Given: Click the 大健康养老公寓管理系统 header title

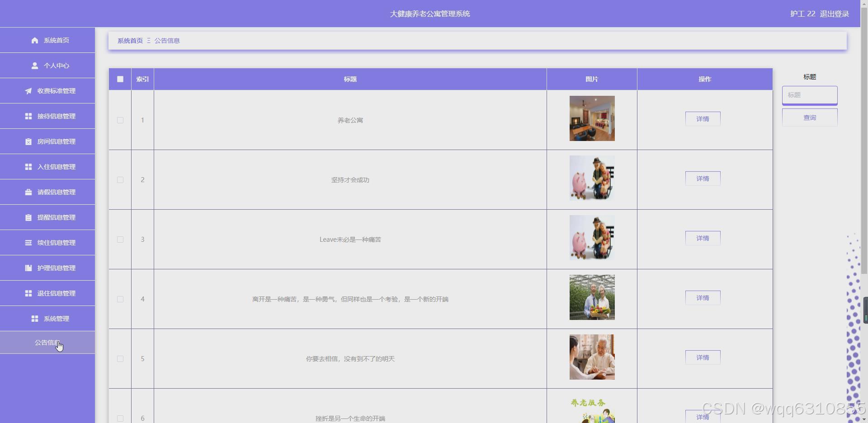Looking at the screenshot, I should click(x=430, y=14).
